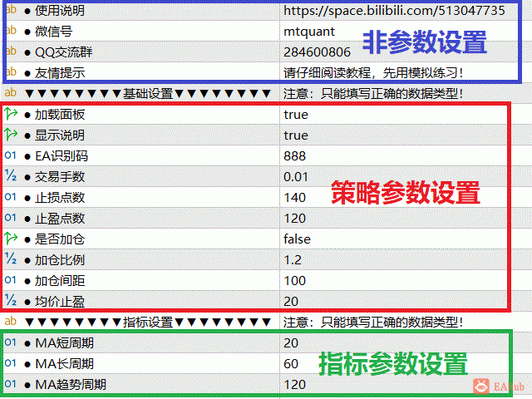Edit the 止盈点数 value 120
Viewport: 532px width, 399px height.
pos(294,218)
